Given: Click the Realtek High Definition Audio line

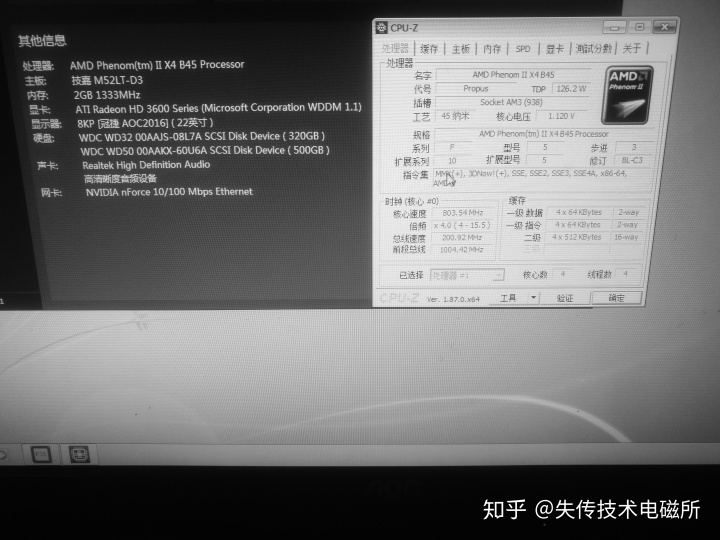Looking at the screenshot, I should point(146,165).
